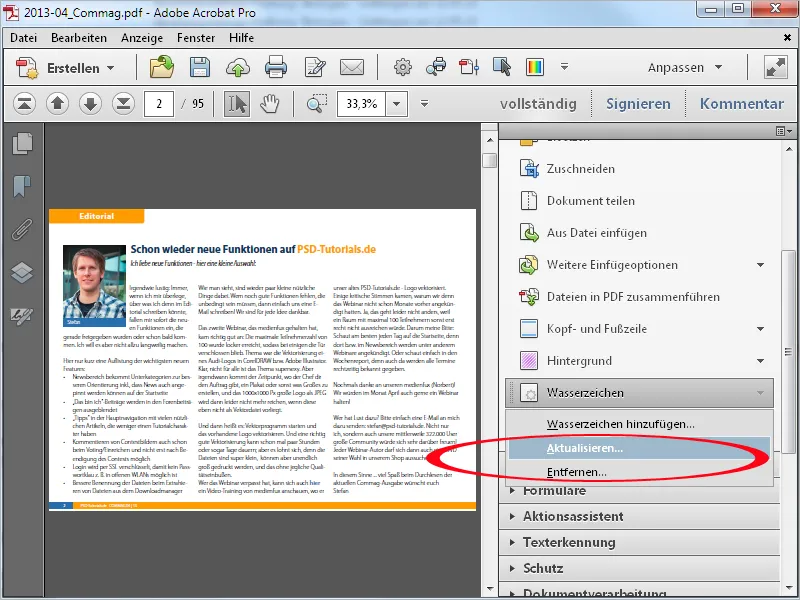Choose Entfernen menu entry
800x600 pixels.
[x=639, y=472]
